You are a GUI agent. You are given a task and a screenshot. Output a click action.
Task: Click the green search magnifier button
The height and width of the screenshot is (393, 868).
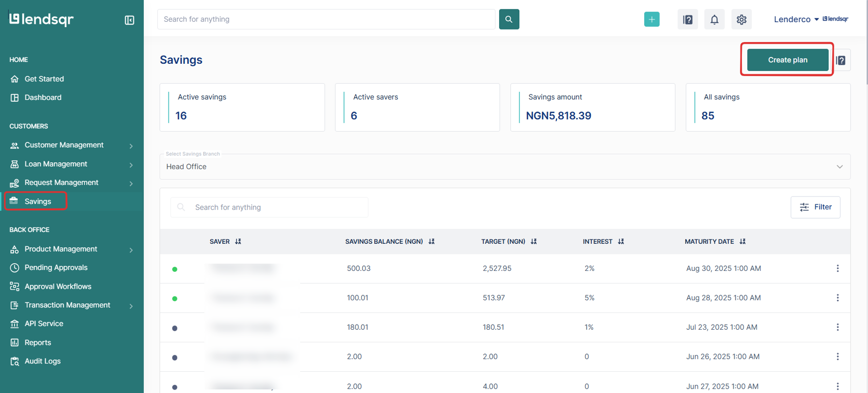click(x=509, y=19)
